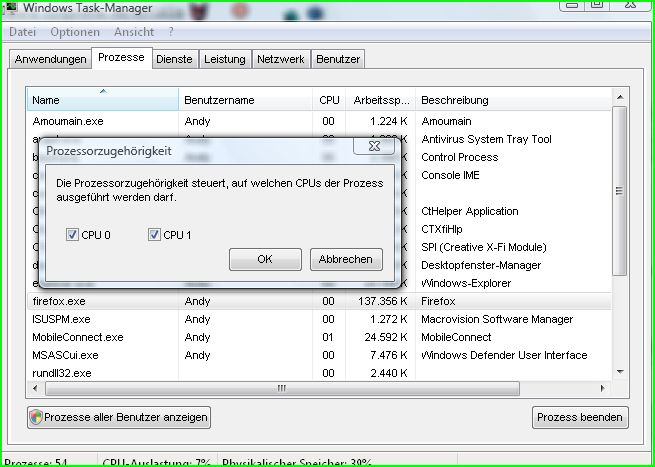Switch to the Dienste tab
655x467 pixels.
174,59
